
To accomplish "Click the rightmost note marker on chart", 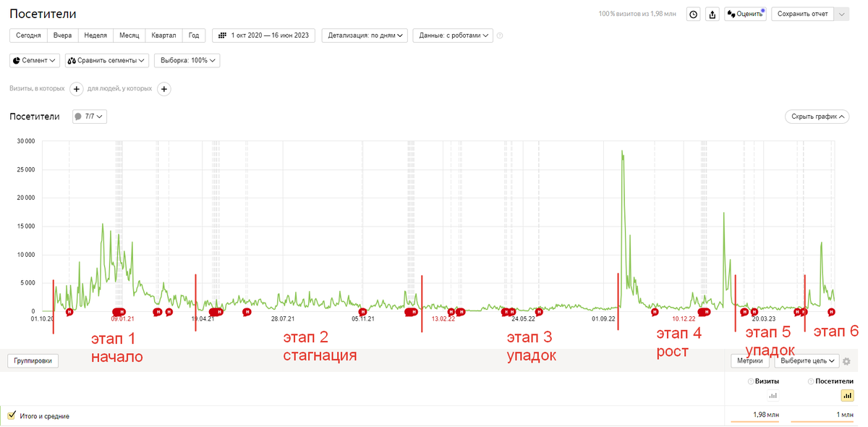I will pos(831,312).
